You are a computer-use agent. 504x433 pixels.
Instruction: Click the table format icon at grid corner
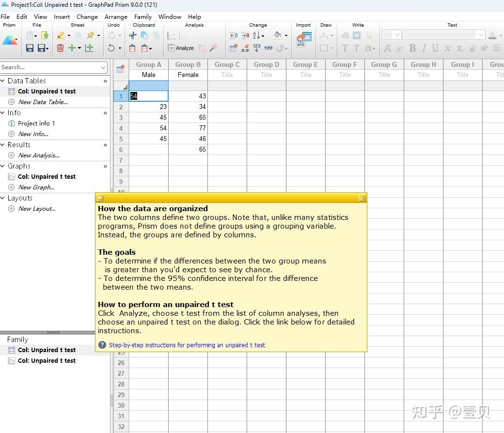[121, 69]
